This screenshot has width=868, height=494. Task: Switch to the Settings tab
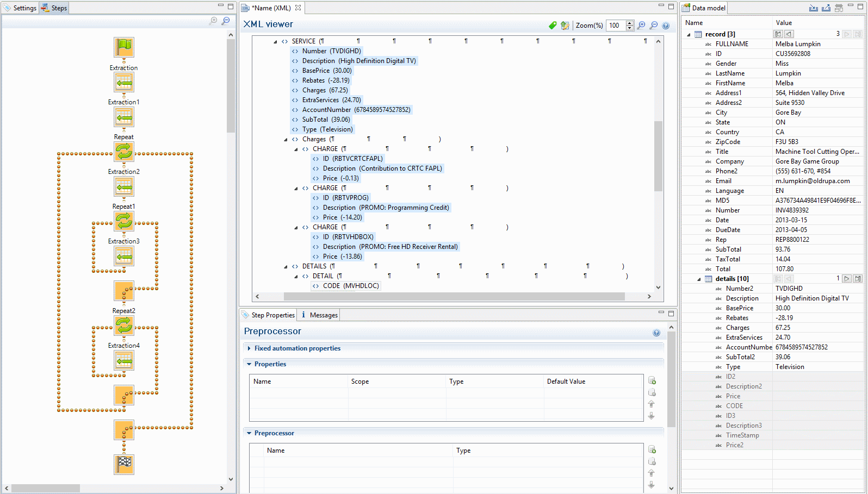coord(20,8)
